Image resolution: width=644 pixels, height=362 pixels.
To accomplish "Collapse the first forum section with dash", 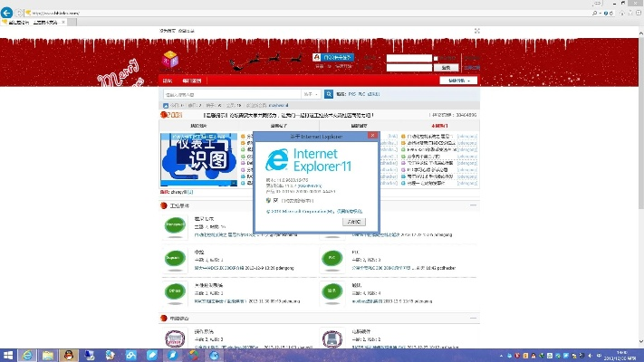I will click(473, 205).
